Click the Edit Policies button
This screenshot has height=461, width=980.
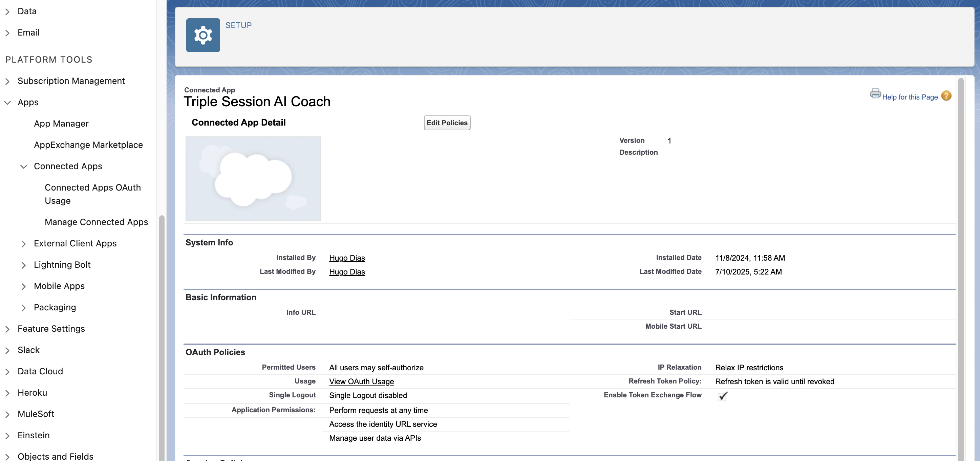pos(447,123)
